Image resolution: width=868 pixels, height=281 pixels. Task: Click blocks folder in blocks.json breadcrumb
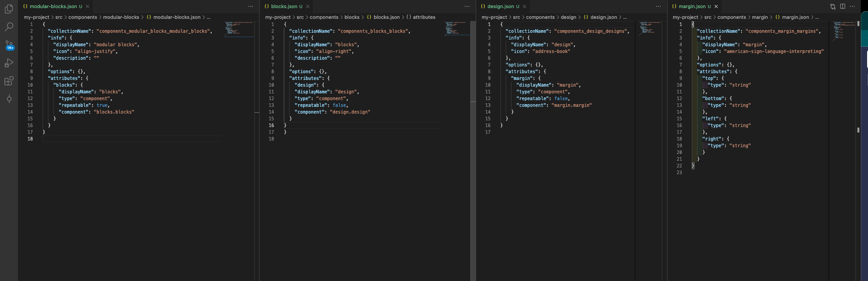(352, 17)
